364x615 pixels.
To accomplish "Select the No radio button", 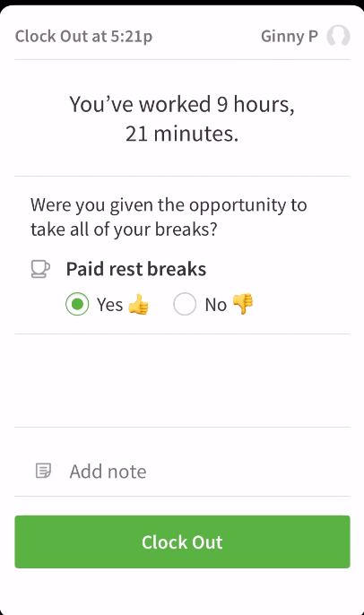I will point(185,304).
